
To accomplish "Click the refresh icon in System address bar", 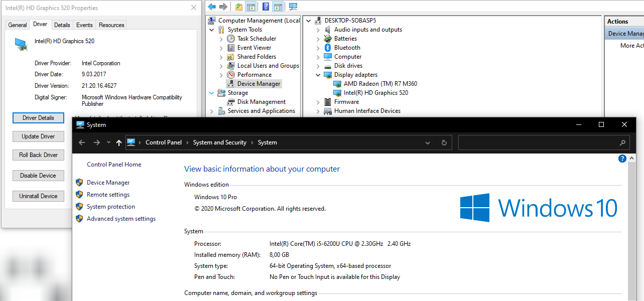I will coord(444,142).
